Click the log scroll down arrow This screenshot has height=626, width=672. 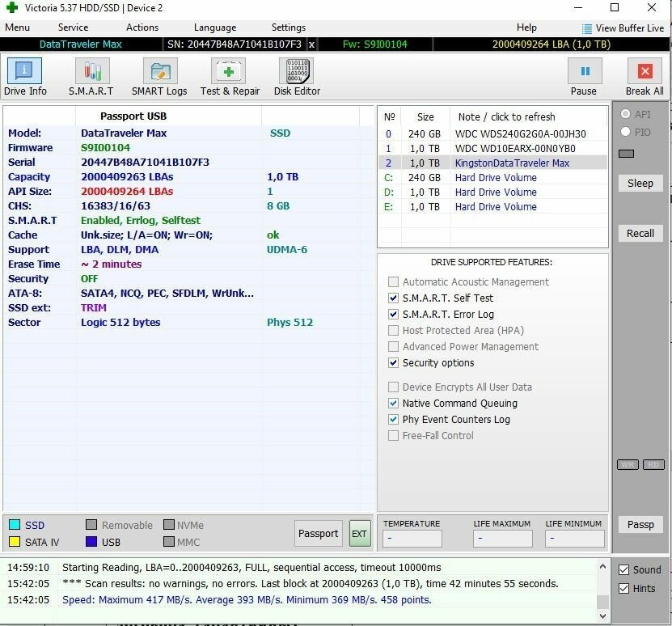click(602, 615)
